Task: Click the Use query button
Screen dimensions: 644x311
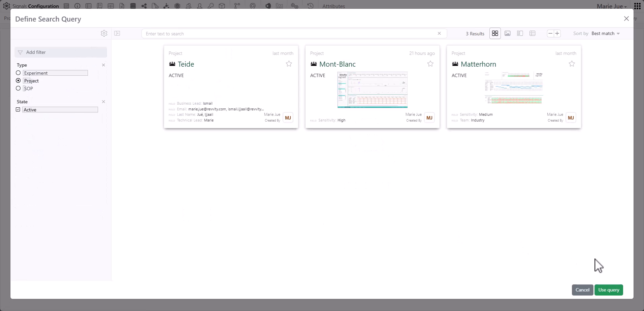Action: tap(608, 290)
